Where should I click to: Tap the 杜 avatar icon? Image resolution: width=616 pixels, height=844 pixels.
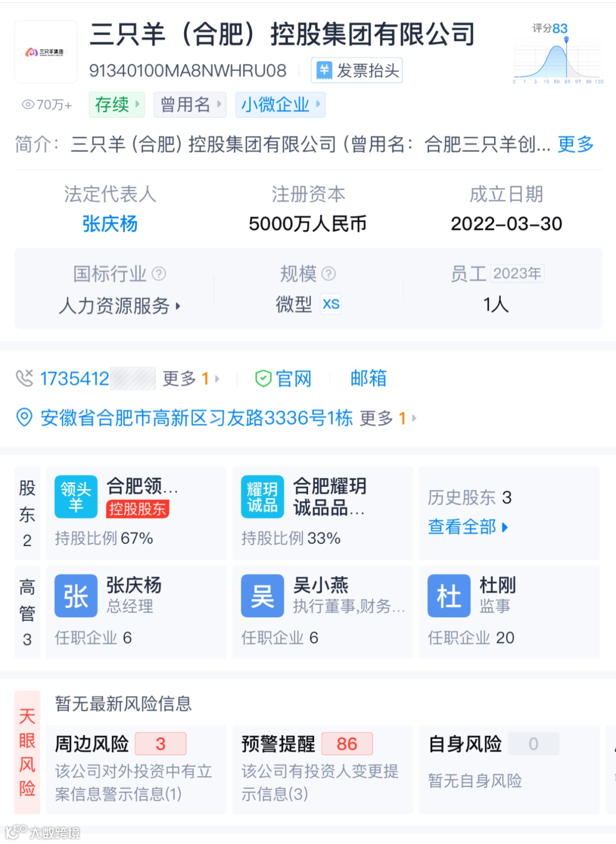[x=449, y=596]
